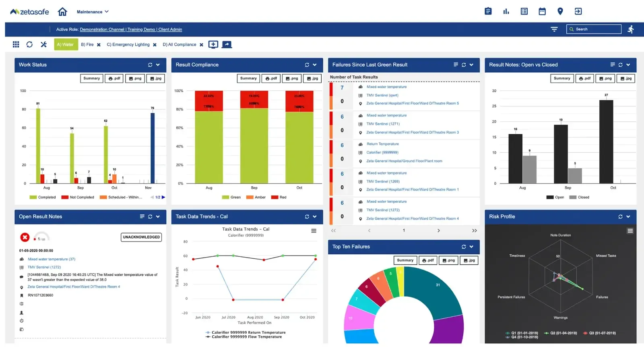
Task: Click the add new dashboard tab icon
Action: (213, 44)
